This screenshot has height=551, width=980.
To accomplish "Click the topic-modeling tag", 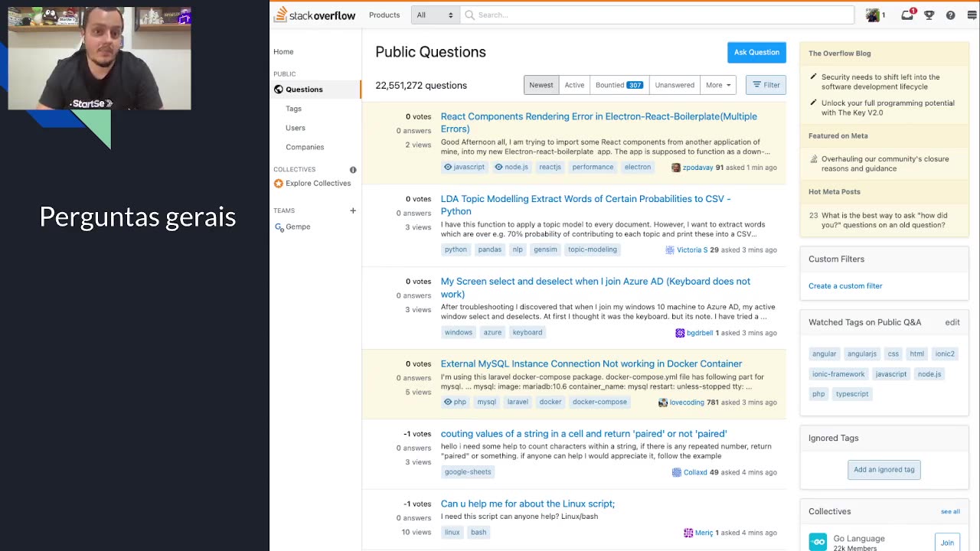I will [593, 249].
